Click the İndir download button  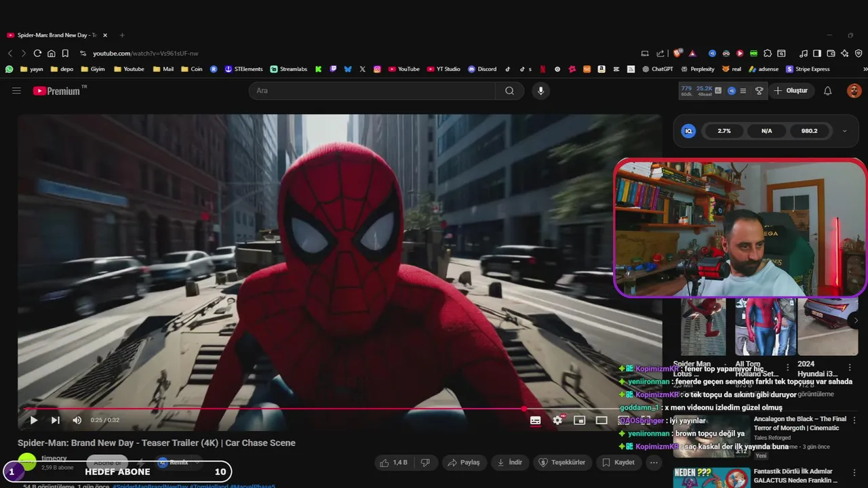click(510, 462)
